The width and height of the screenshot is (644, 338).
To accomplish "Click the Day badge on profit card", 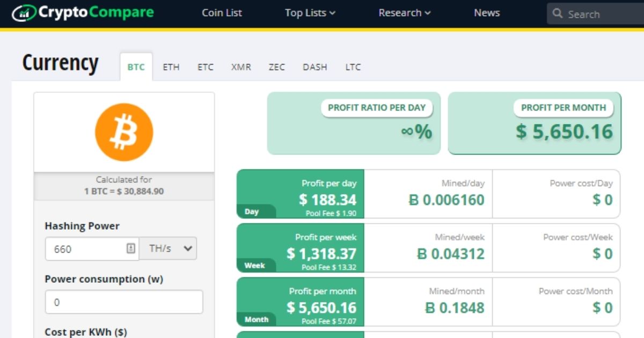I will [x=252, y=212].
